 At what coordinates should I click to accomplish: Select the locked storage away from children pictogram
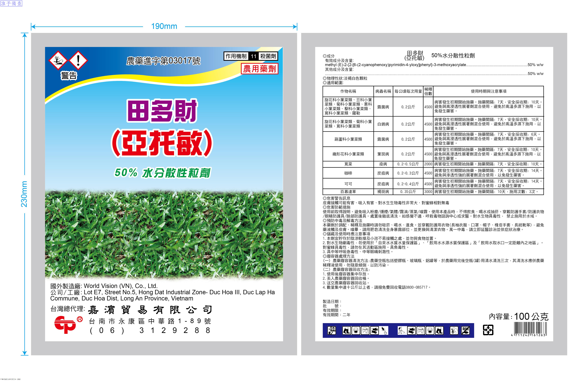(332, 330)
